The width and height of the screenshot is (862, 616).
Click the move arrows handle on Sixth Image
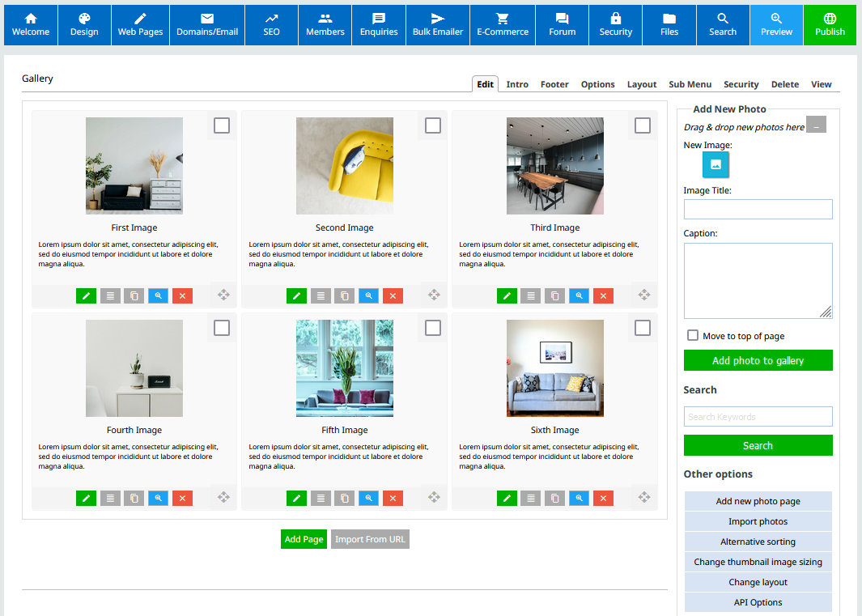(644, 497)
